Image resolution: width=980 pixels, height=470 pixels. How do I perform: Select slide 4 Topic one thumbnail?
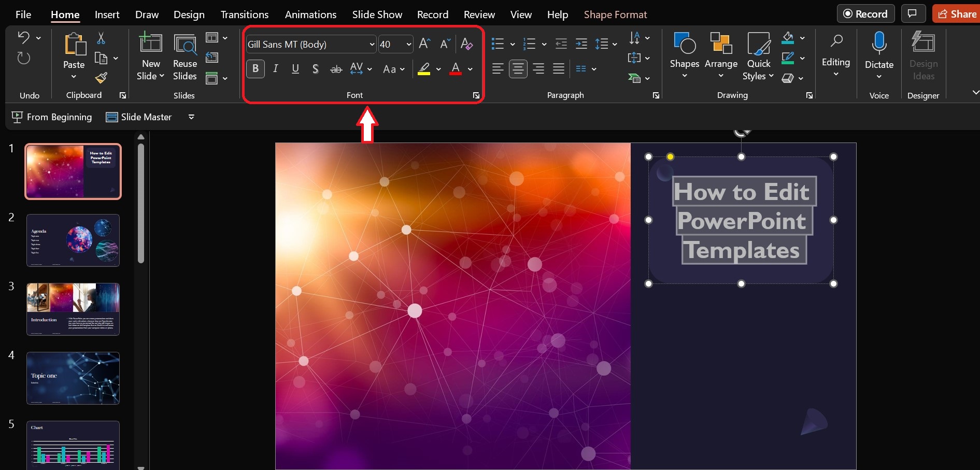(x=73, y=378)
